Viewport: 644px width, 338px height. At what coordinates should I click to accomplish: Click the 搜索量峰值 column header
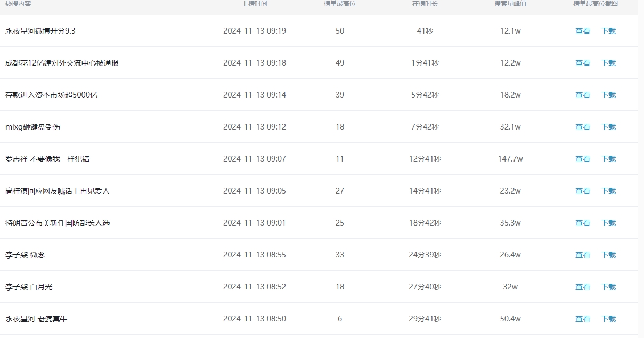pyautogui.click(x=510, y=4)
